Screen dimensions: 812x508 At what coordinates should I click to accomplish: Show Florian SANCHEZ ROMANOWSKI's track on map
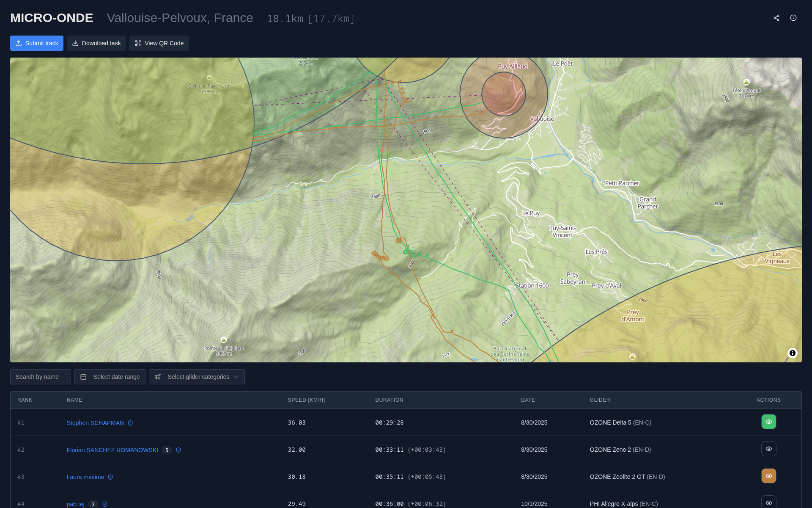click(768, 449)
